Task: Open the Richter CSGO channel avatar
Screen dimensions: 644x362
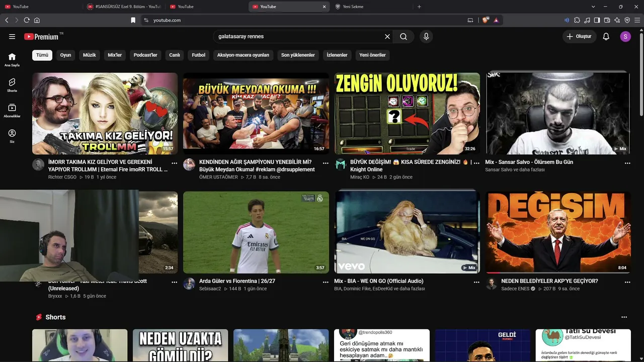Action: 38,165
